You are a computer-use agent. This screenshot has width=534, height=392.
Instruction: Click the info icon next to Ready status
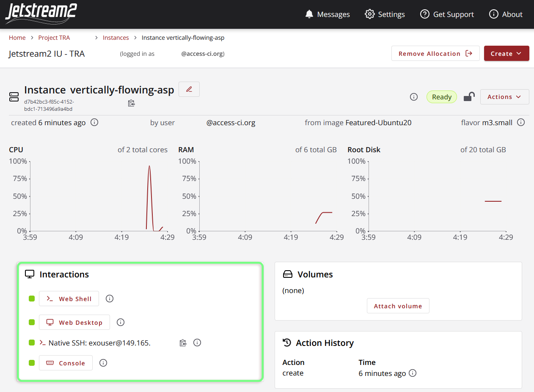point(414,97)
